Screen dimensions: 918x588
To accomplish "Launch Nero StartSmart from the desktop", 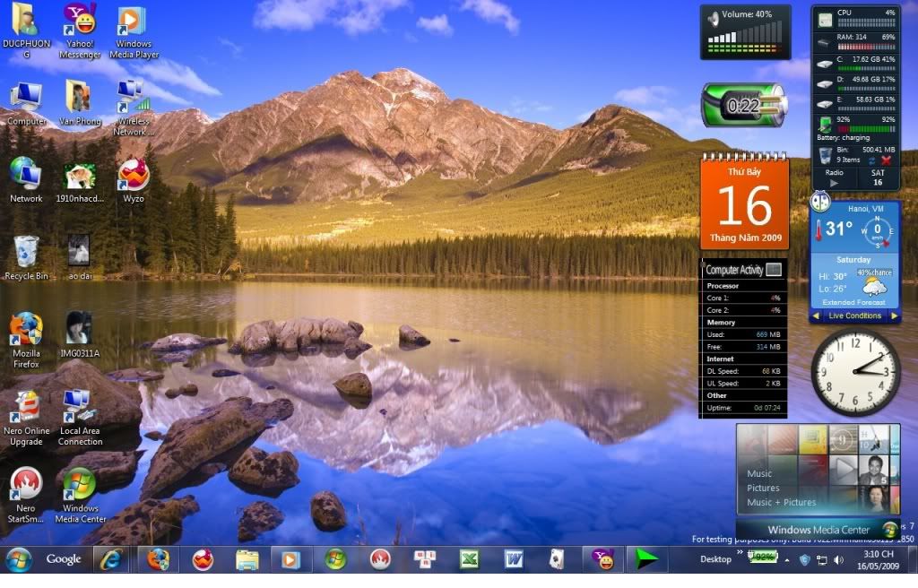I will point(26,496).
